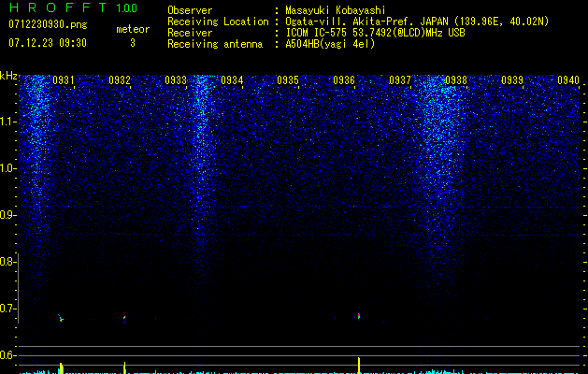Click the 0940 time marker
588x374 pixels.
568,80
